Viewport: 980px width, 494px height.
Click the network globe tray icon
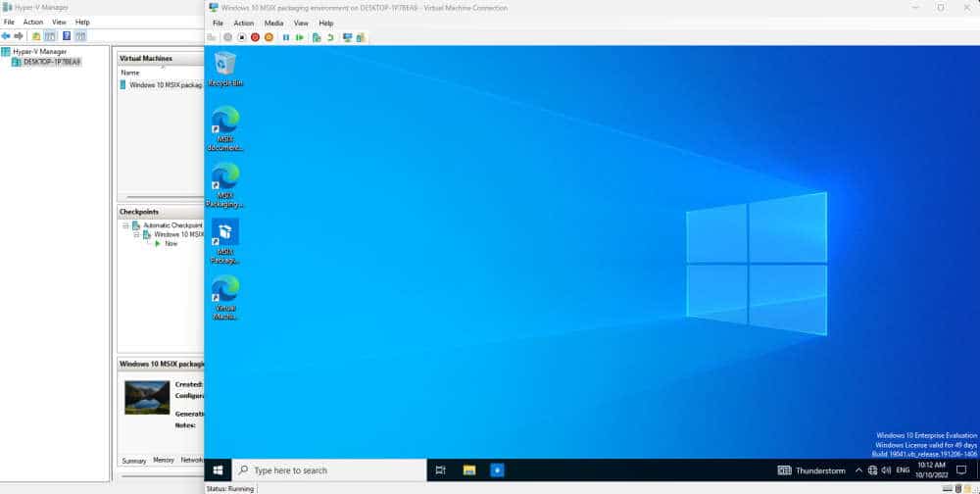pyautogui.click(x=872, y=470)
